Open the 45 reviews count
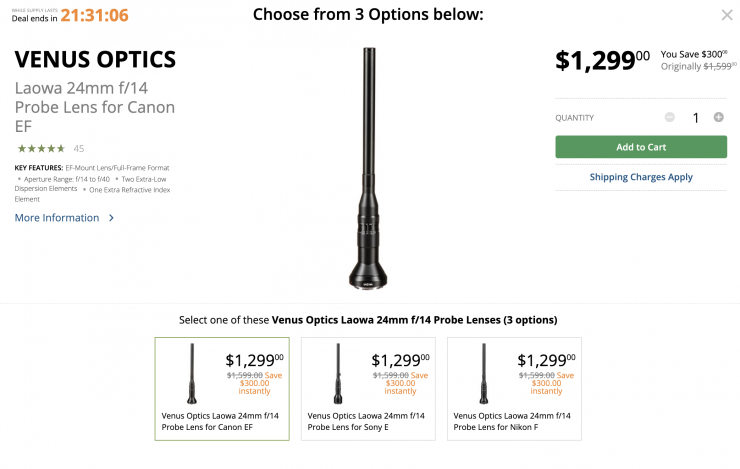 point(79,148)
